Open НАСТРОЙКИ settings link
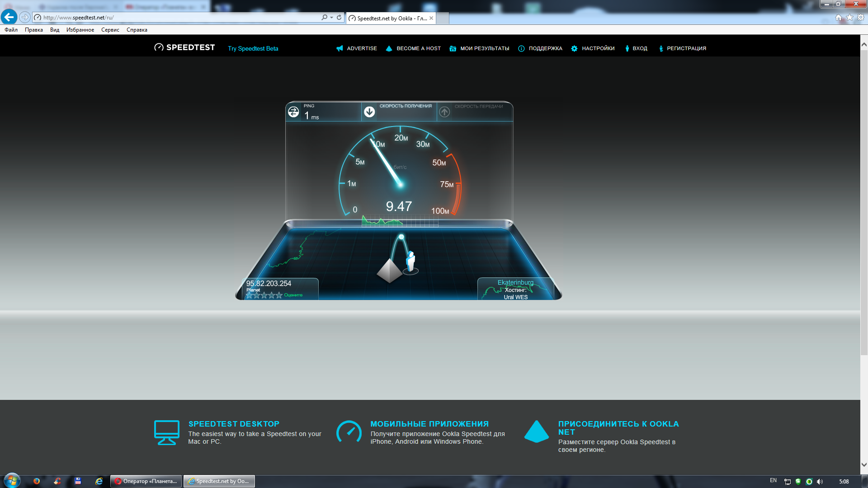 point(598,48)
